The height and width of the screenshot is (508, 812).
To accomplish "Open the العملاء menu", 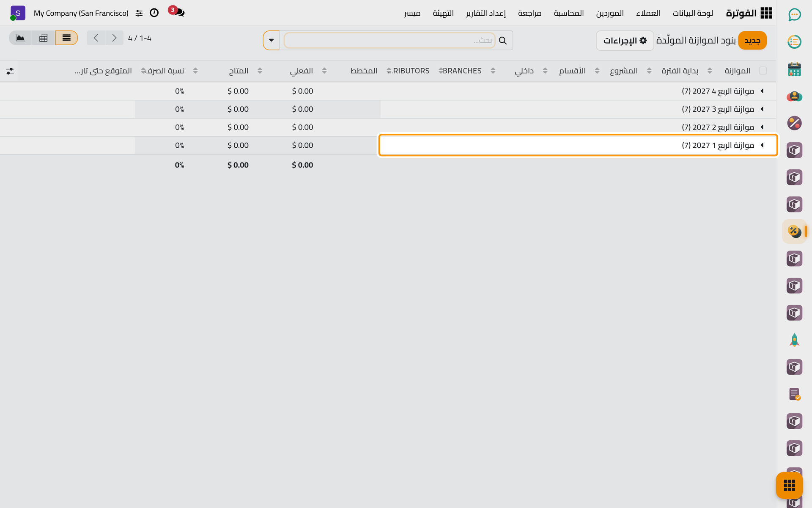I will 648,13.
